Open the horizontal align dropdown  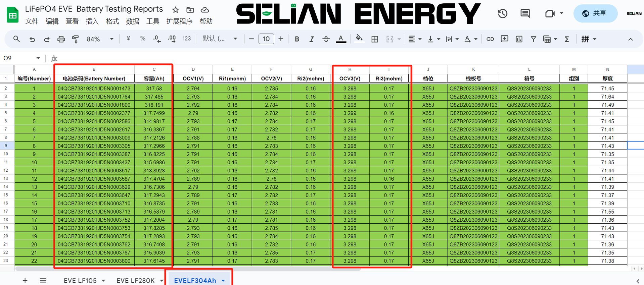tap(415, 39)
